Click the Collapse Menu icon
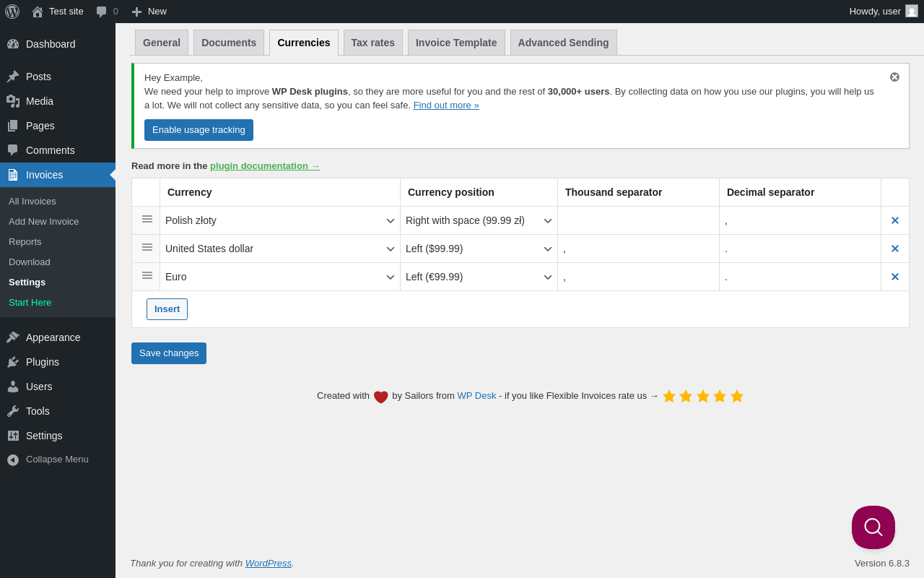Viewport: 924px width, 578px height. tap(13, 460)
